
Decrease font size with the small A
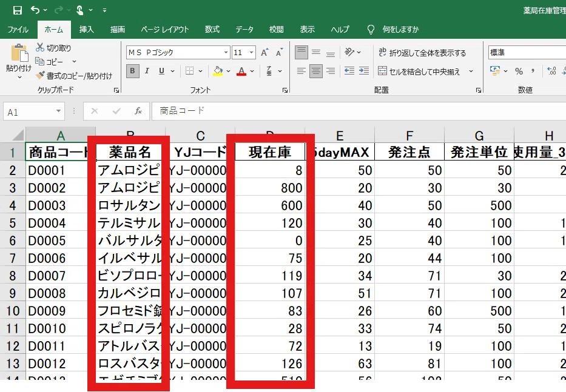pyautogui.click(x=279, y=53)
